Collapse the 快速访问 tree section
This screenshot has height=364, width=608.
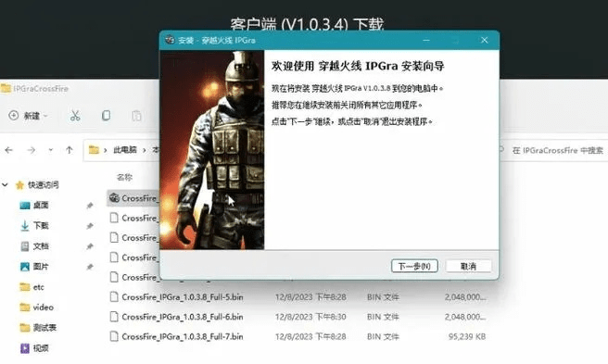pos(5,185)
